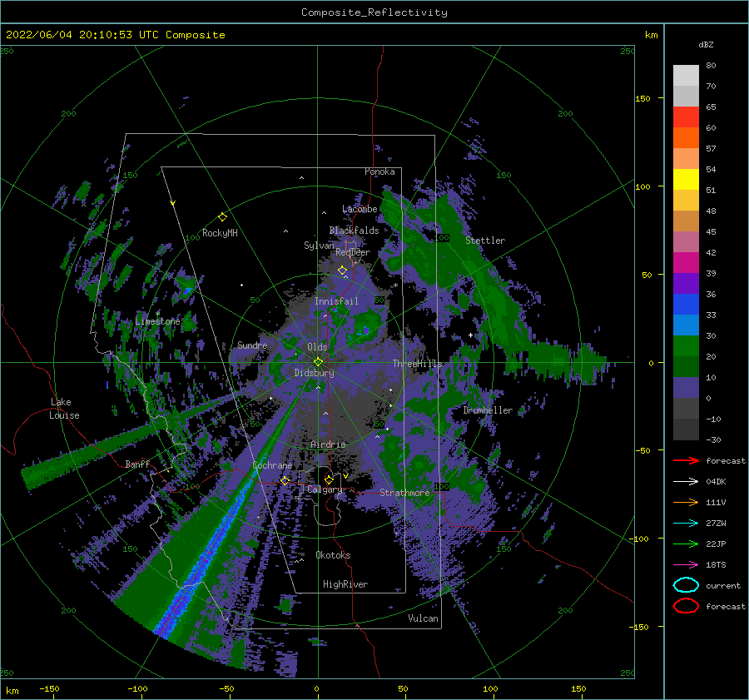Click the Stettler city label
Screen dimensions: 749x700
[x=485, y=241]
